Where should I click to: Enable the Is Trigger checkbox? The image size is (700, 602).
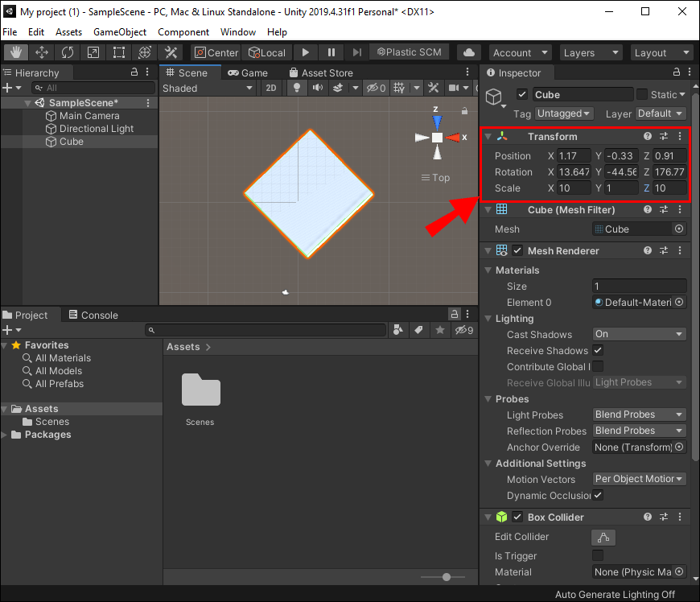click(597, 556)
